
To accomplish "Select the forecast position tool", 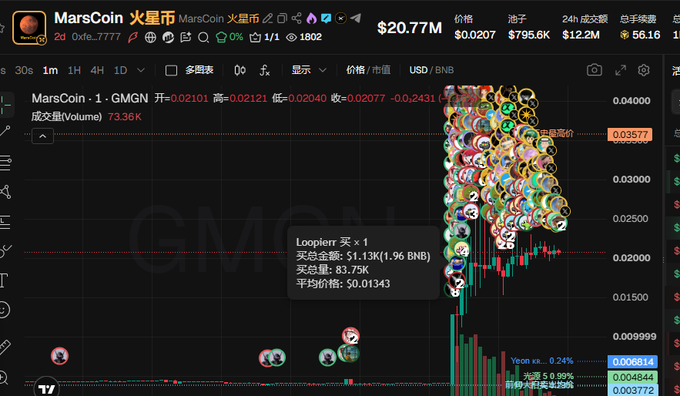I will click(x=5, y=221).
